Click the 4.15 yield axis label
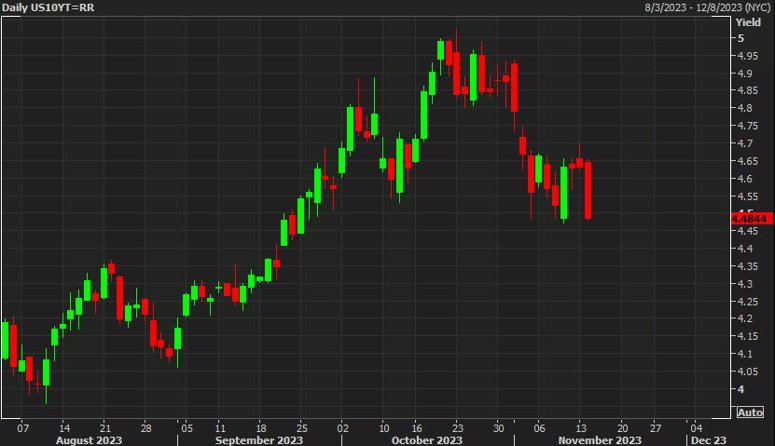Image resolution: width=775 pixels, height=446 pixels. [x=747, y=336]
